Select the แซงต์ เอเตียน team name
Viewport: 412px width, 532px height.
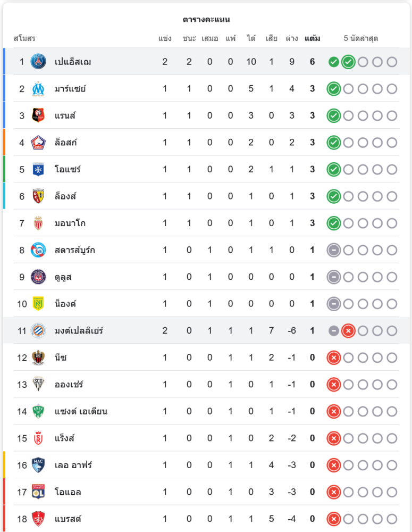click(81, 411)
